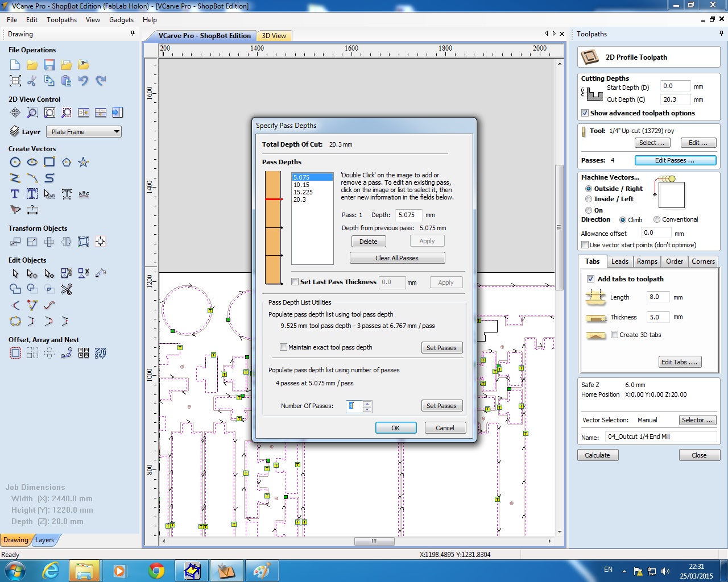Click OK in Specify Pass Depths dialog
728x582 pixels.
tap(396, 428)
